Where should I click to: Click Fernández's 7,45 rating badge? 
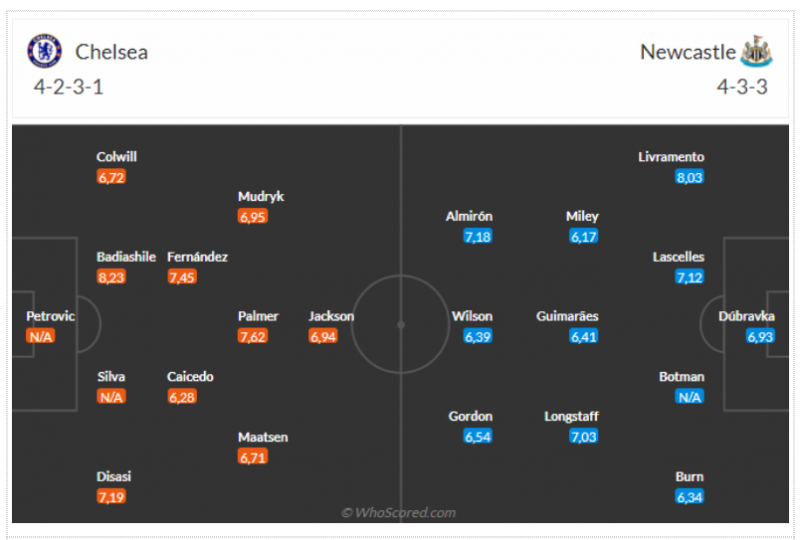click(x=182, y=277)
